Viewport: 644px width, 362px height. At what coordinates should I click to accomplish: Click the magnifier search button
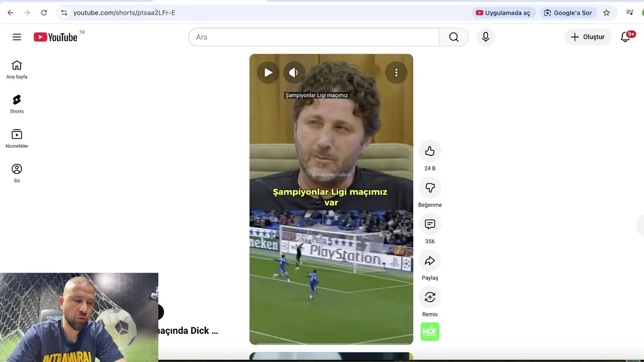point(454,37)
